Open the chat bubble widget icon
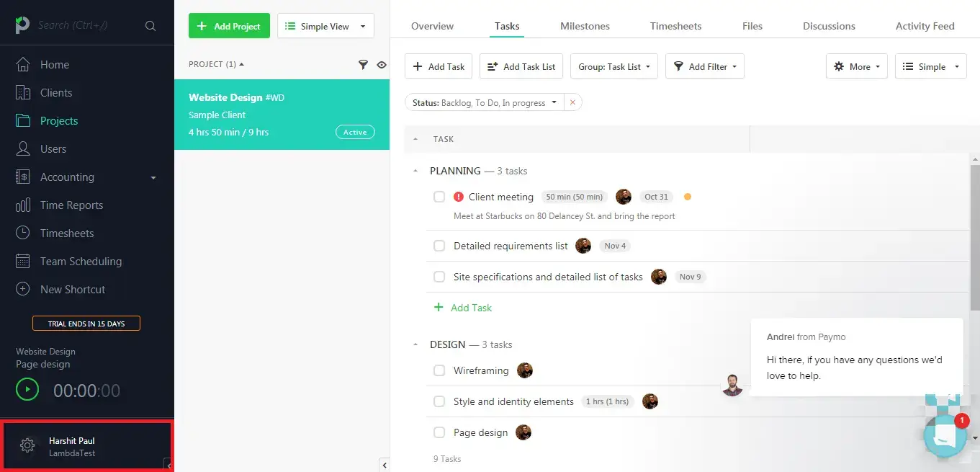 click(x=944, y=436)
